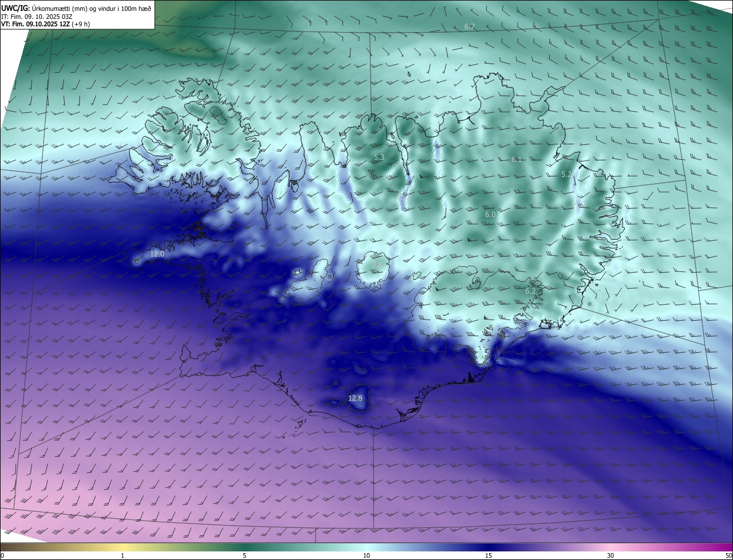Image resolution: width=733 pixels, height=560 pixels.
Task: Click the 12.0 value label on the map
Action: 157,253
